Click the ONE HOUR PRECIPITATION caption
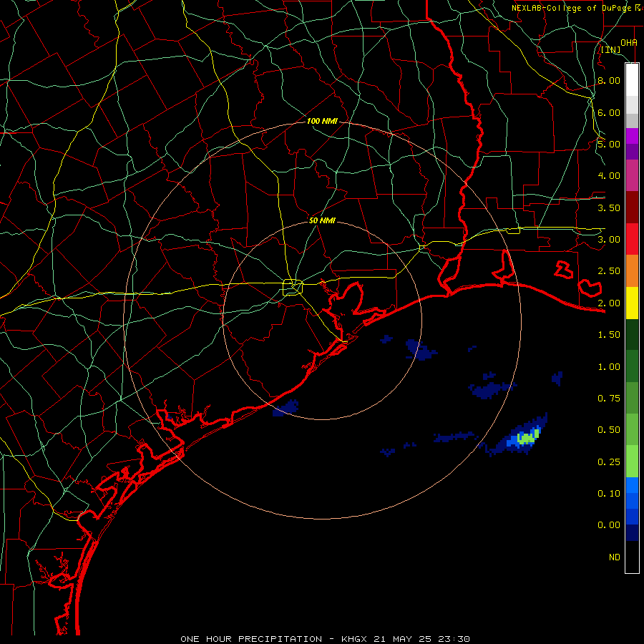Screen dimensions: 644x644 tap(251, 639)
